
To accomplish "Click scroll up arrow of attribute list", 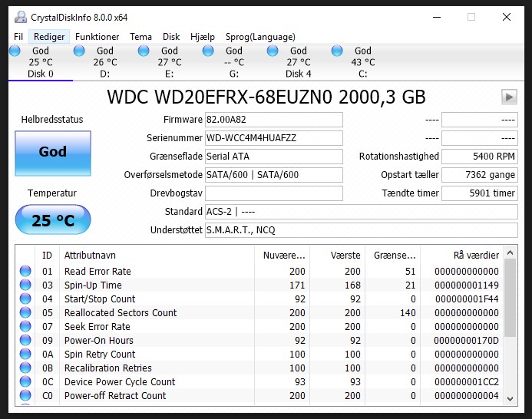I will click(510, 252).
